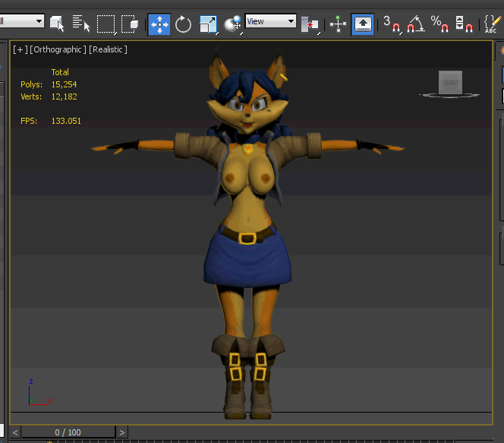Open viewport [+] general menu
The height and width of the screenshot is (443, 504).
click(20, 49)
